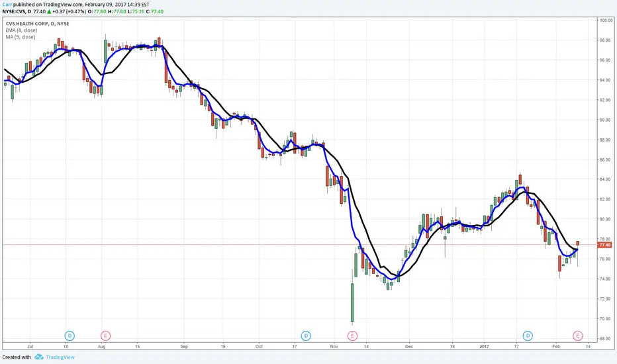
Task: Click the O:77.80 open value
Action: point(97,11)
